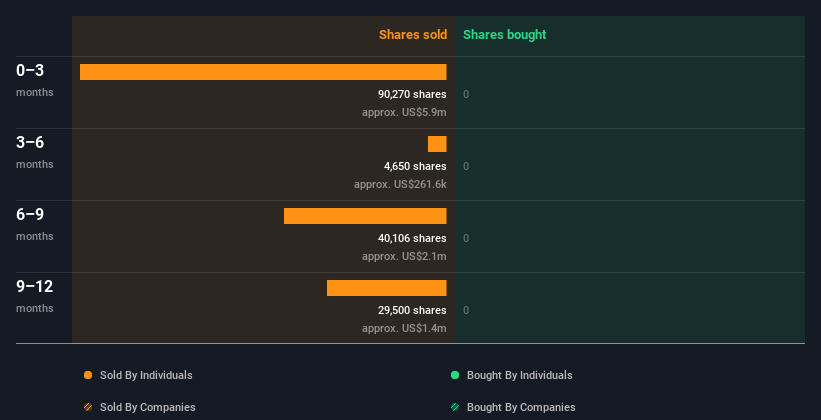Click the orange Sold By Individuals legend dot
Screen dimensions: 821x420
point(88,375)
